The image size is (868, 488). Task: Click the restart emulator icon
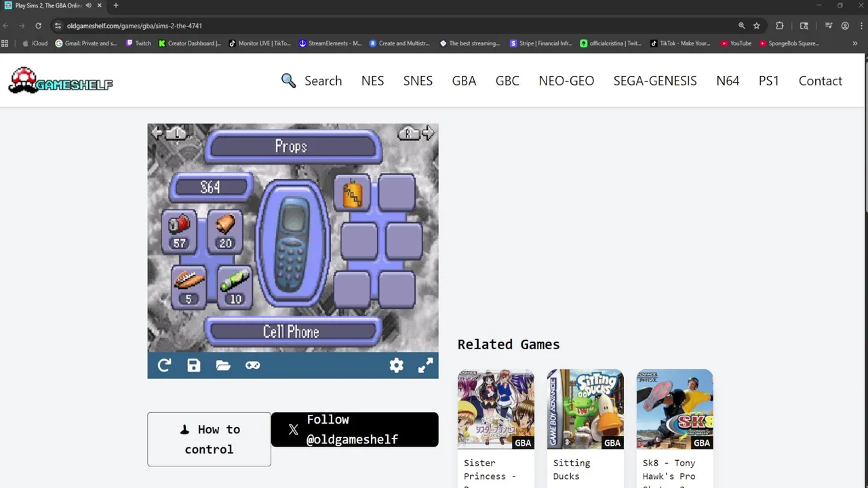pyautogui.click(x=164, y=365)
